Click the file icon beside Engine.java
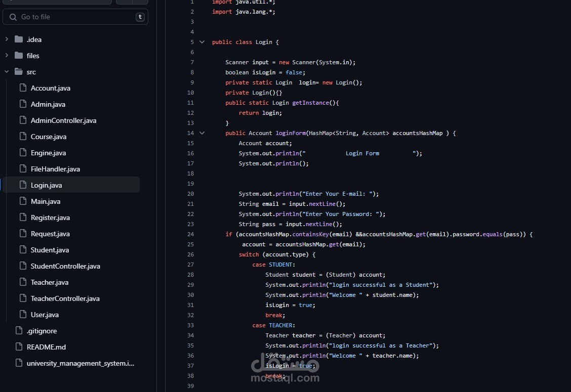The width and height of the screenshot is (571, 392). coord(23,152)
